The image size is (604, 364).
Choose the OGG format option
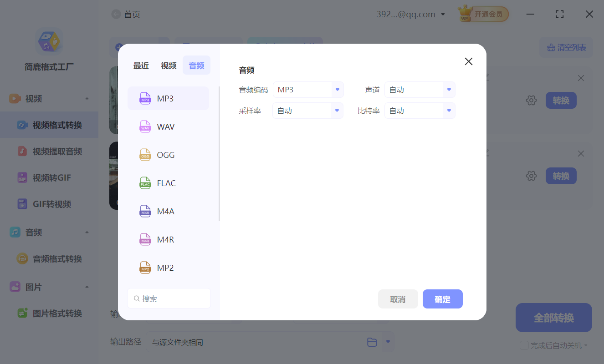[x=165, y=155]
